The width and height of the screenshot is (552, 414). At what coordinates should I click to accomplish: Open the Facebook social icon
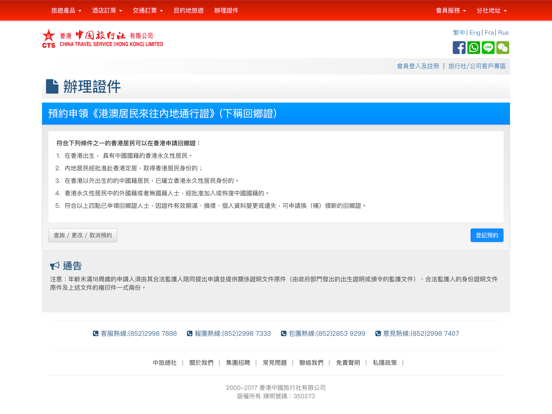(459, 48)
